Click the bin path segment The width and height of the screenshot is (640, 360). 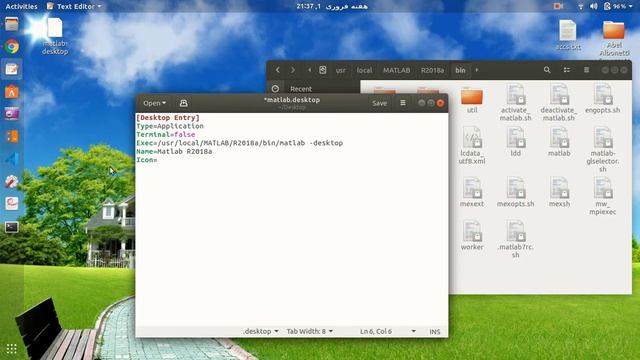pyautogui.click(x=460, y=70)
